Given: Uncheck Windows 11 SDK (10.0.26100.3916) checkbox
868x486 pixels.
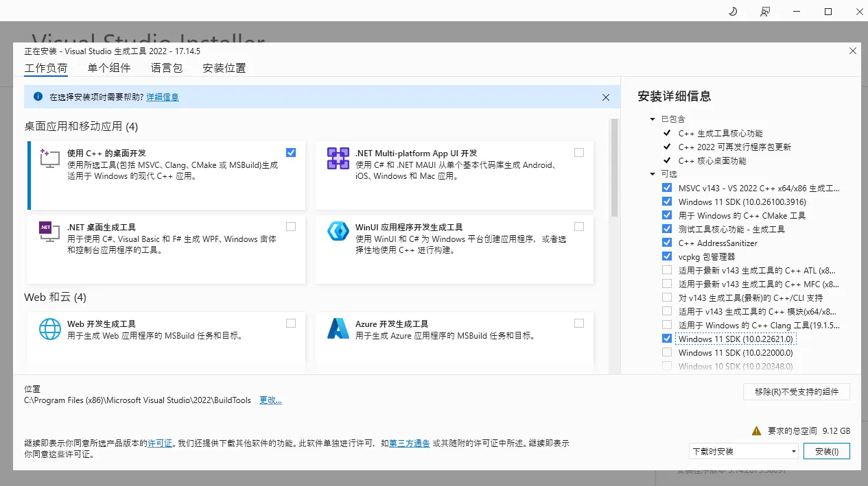Looking at the screenshot, I should pos(667,202).
